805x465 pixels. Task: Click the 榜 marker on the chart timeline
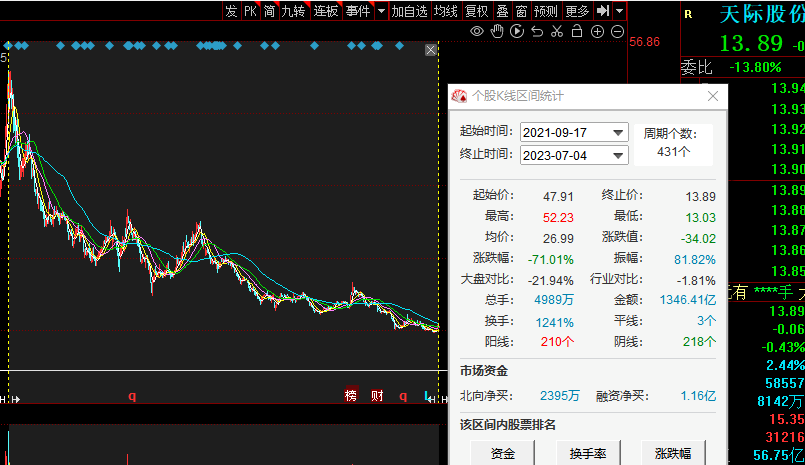coord(351,395)
